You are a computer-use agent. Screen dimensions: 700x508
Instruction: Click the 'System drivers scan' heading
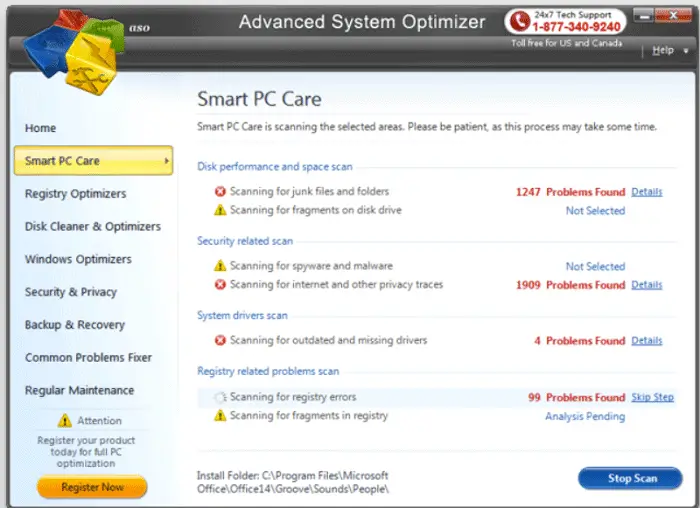pyautogui.click(x=242, y=315)
